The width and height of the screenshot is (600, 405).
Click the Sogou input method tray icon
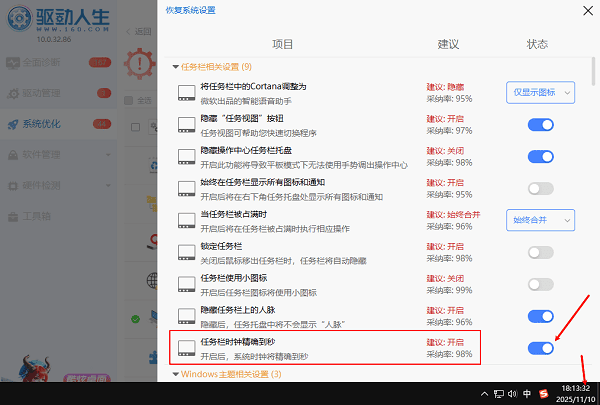coord(543,394)
